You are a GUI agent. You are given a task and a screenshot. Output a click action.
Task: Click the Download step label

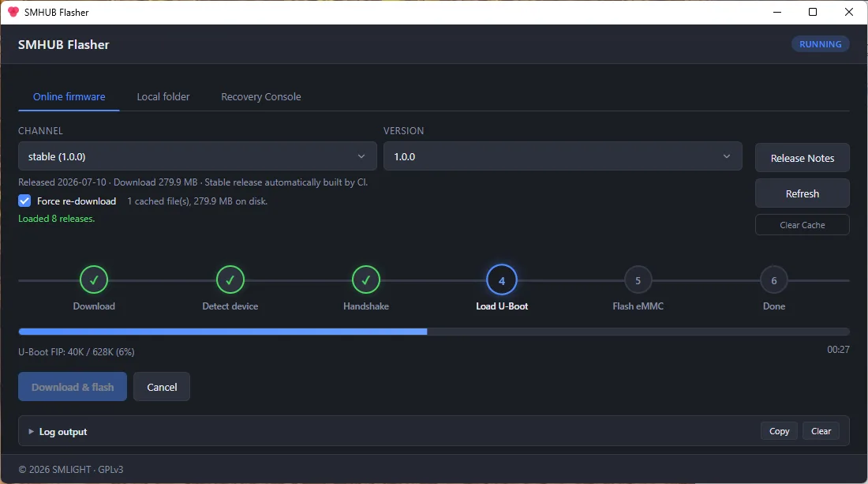[94, 306]
